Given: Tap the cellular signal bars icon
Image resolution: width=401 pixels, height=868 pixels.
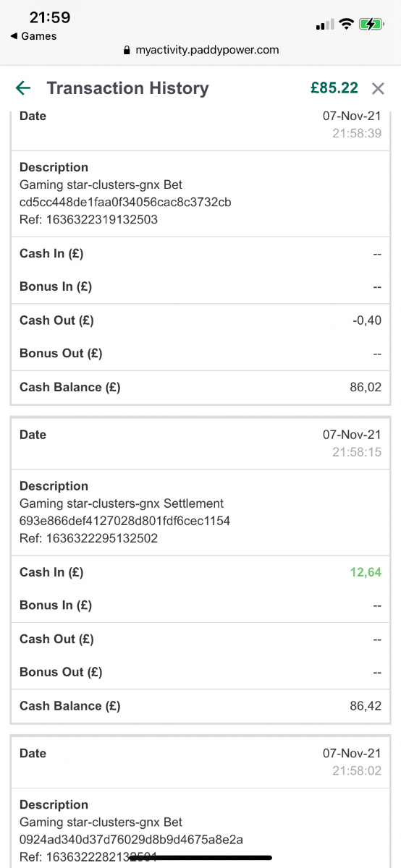Looking at the screenshot, I should coord(324,25).
